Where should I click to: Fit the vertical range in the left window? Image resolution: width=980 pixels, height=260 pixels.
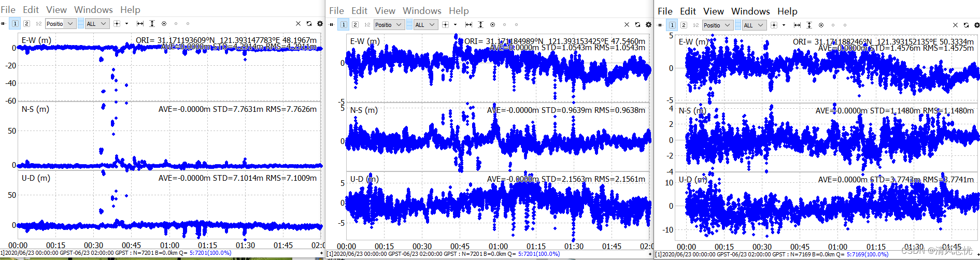point(152,23)
